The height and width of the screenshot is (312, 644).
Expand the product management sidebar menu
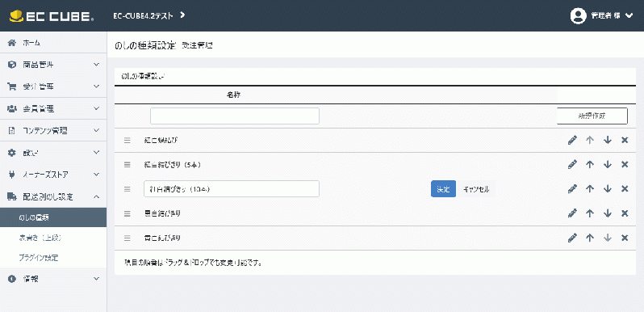coord(53,65)
